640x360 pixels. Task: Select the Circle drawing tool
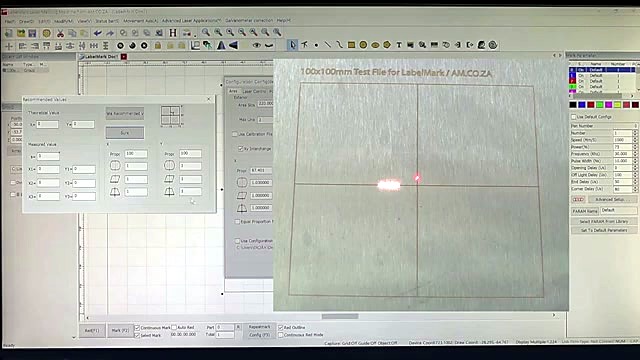coord(363,45)
